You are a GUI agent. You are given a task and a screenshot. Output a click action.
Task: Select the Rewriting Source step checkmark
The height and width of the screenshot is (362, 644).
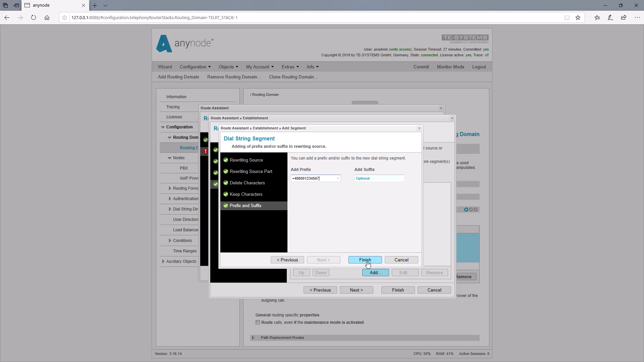click(x=226, y=160)
